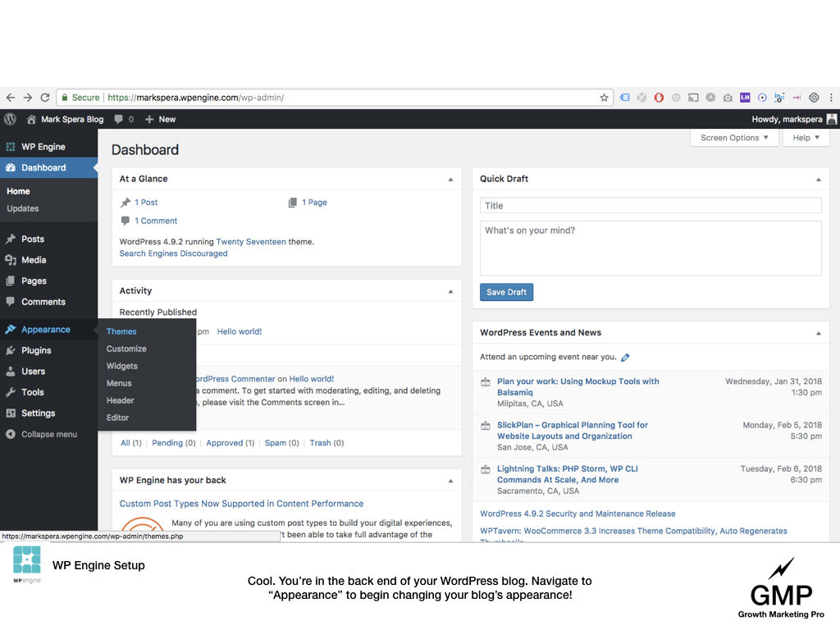Select Editor in the Appearance submenu
The width and height of the screenshot is (840, 630).
click(x=118, y=418)
